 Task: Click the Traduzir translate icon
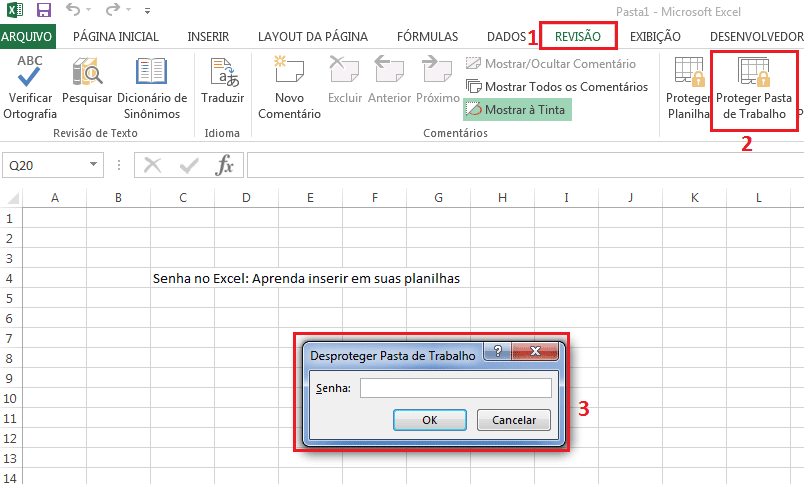click(x=222, y=74)
